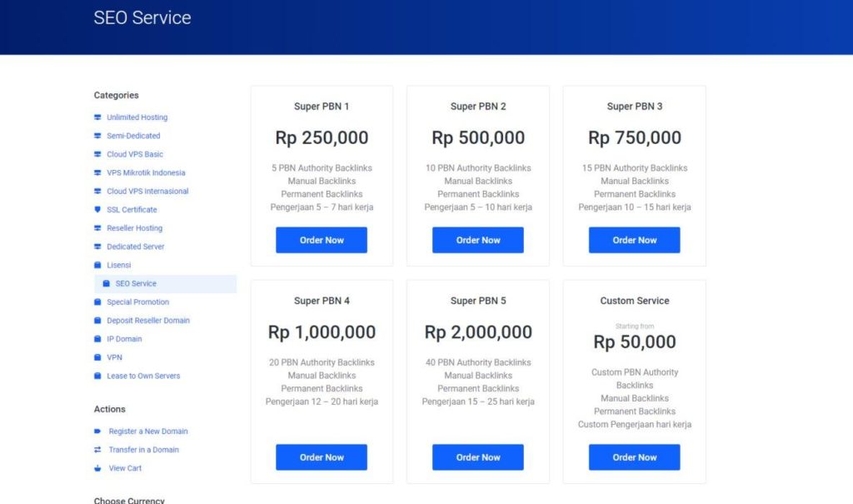The image size is (853, 504).
Task: Order the Custom Service package
Action: coord(634,457)
